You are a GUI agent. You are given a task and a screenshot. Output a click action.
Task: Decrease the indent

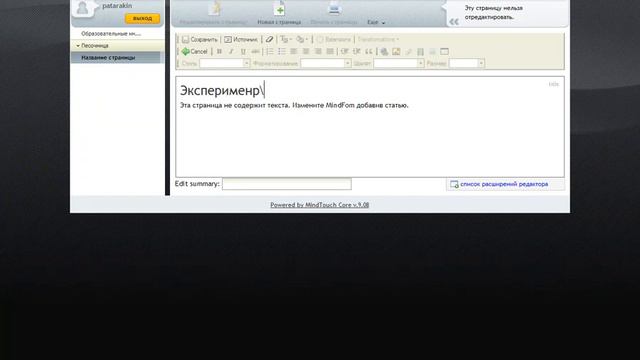344,51
